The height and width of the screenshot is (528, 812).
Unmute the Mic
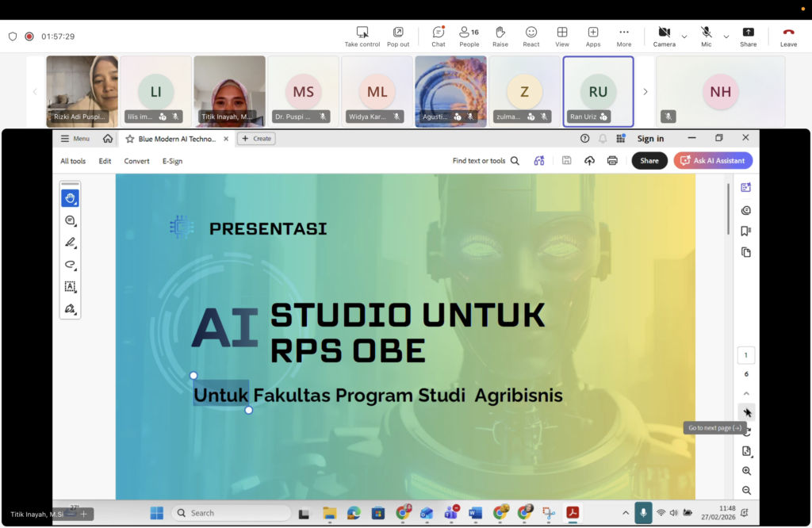706,33
